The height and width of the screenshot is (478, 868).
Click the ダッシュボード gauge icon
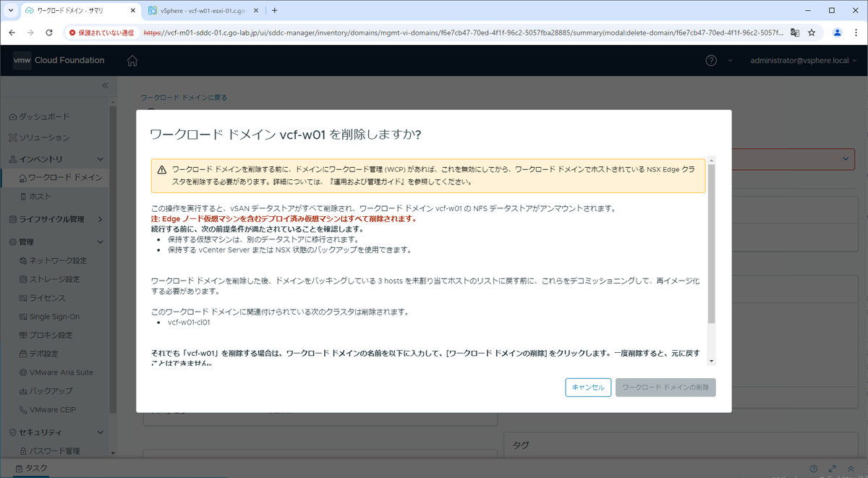tap(12, 116)
